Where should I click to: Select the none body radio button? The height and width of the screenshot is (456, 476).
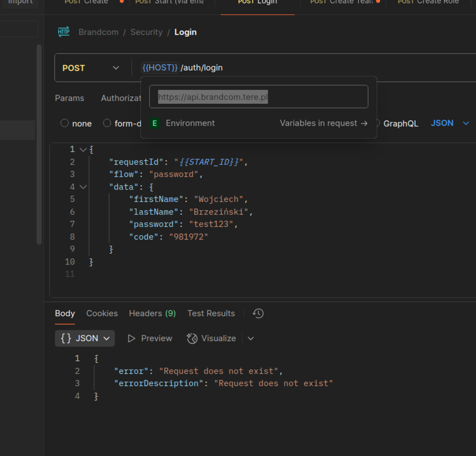(x=65, y=123)
